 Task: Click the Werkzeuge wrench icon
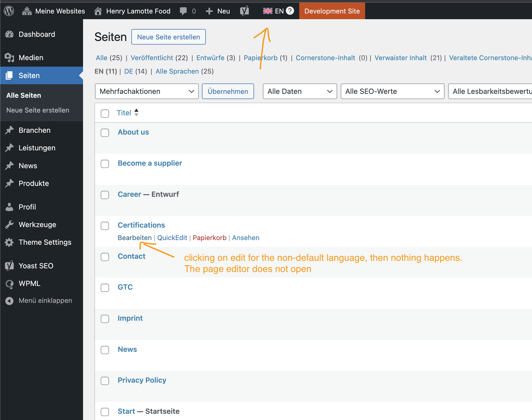[x=9, y=225]
